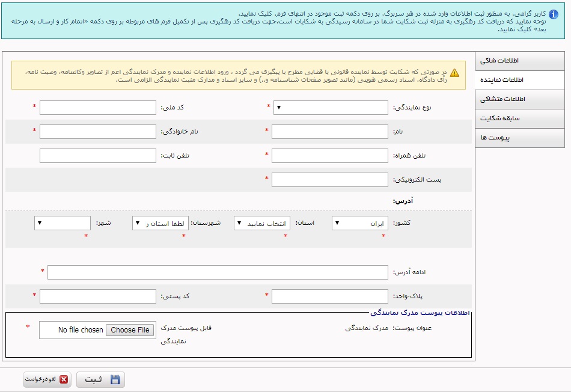Viewport: 571px width, 392px height.
Task: Click the تلفن ثابت: label
Action: coord(175,156)
